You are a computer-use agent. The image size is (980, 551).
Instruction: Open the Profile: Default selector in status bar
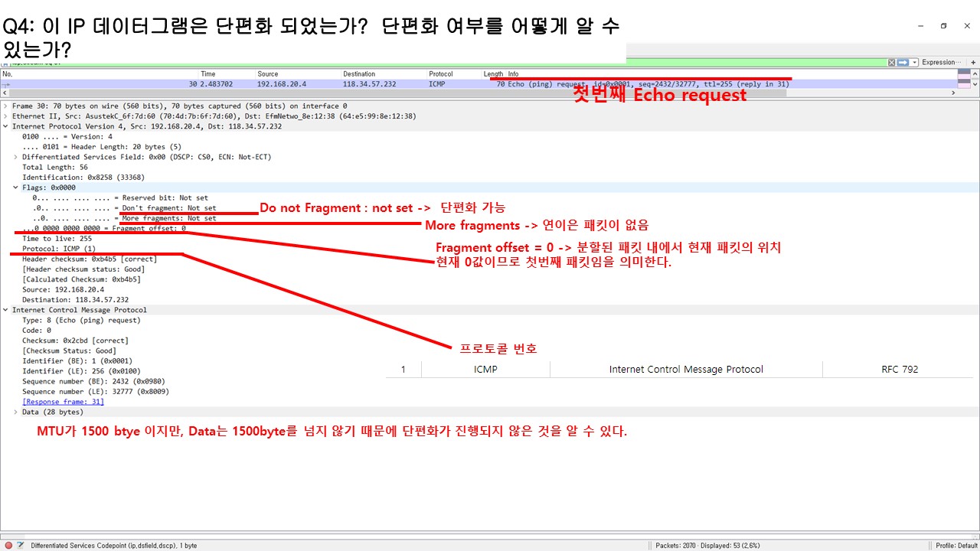click(x=956, y=546)
